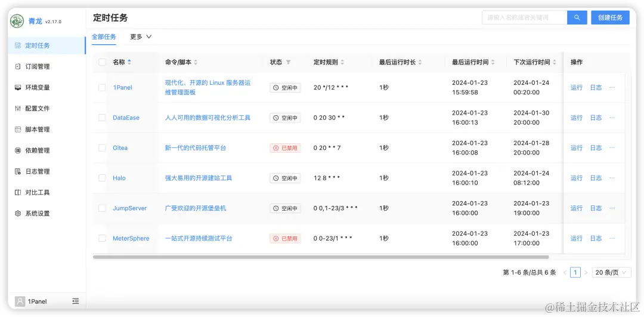
Task: Click 运行 for the MeterSphere task
Action: [x=576, y=238]
